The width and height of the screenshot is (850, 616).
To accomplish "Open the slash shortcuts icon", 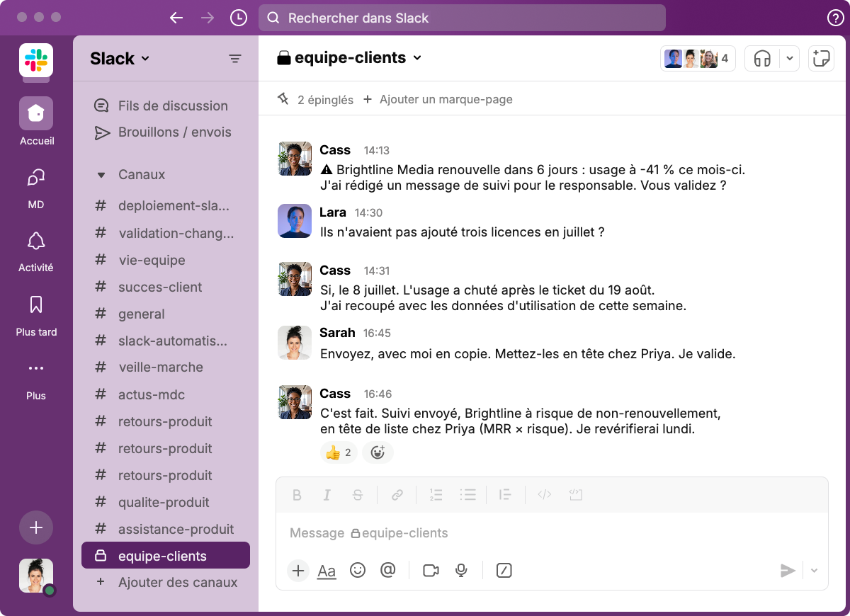I will tap(504, 571).
